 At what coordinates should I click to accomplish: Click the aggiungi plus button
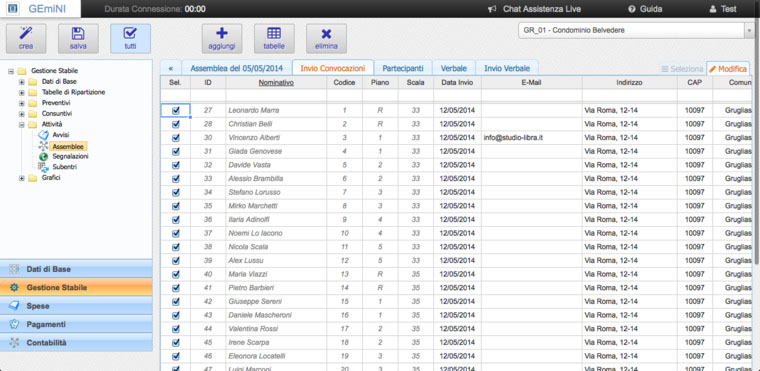(222, 39)
